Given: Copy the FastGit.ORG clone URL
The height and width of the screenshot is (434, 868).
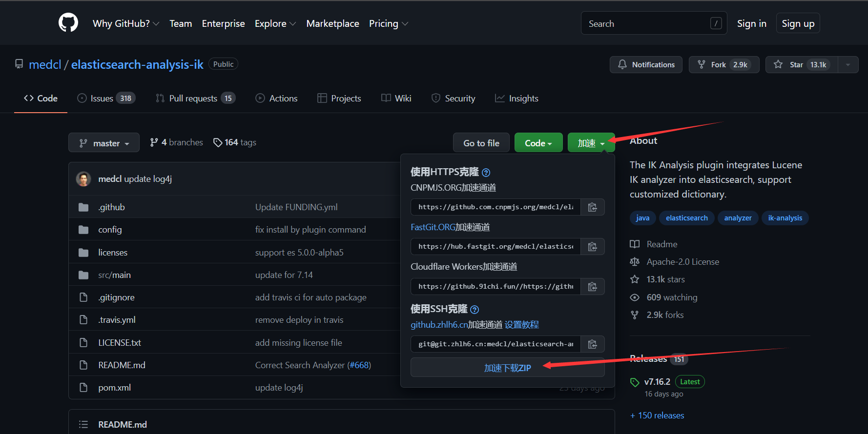Looking at the screenshot, I should [x=593, y=247].
